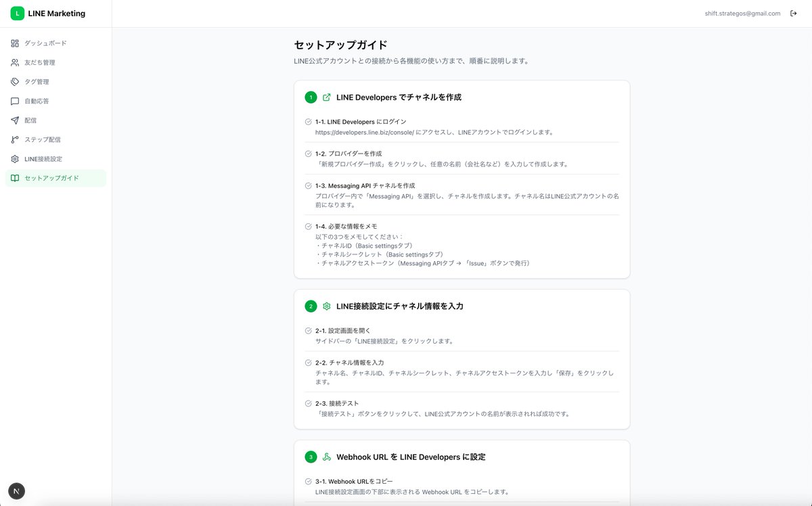This screenshot has height=506, width=812.
Task: Click step title 3-1. Webhook URLをコピー
Action: [354, 482]
